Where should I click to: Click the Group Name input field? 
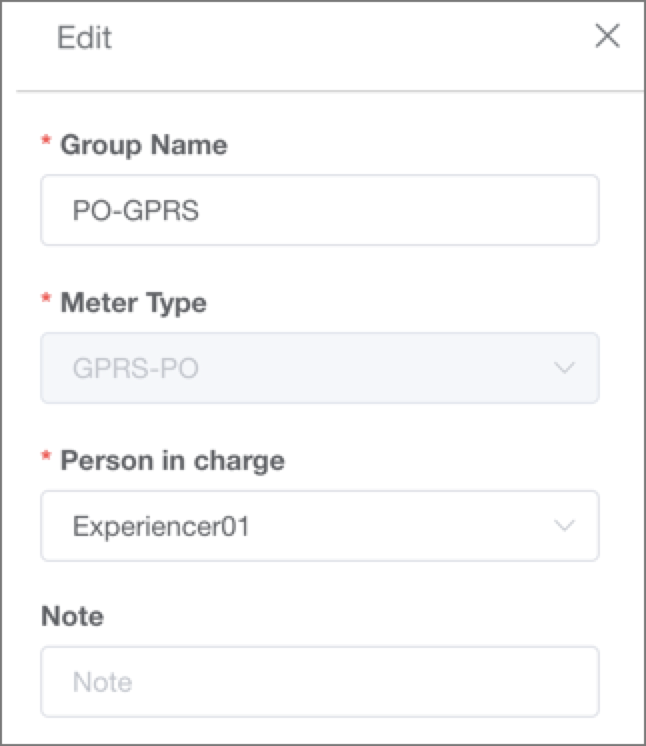320,210
